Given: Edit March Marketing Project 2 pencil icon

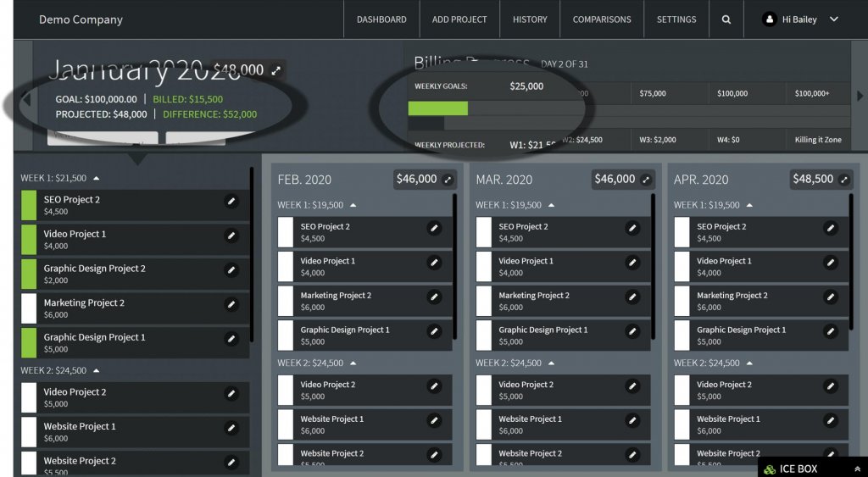Looking at the screenshot, I should (632, 297).
